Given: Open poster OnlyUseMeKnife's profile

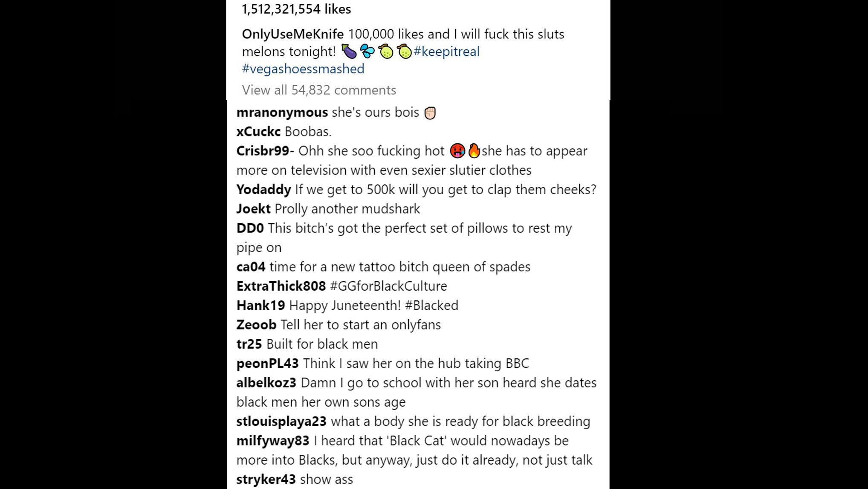Looking at the screenshot, I should (x=292, y=34).
